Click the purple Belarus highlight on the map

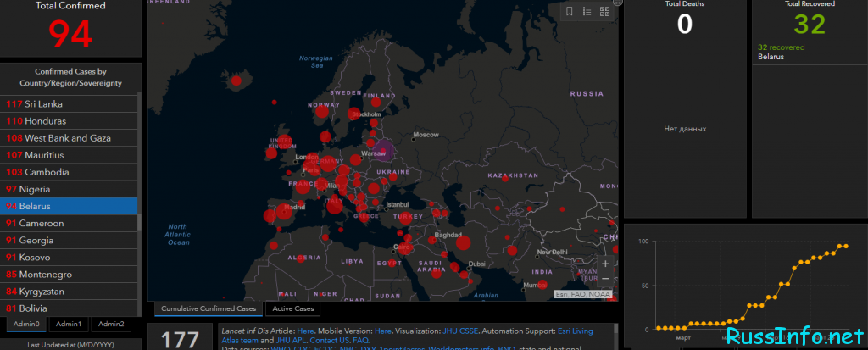click(384, 150)
